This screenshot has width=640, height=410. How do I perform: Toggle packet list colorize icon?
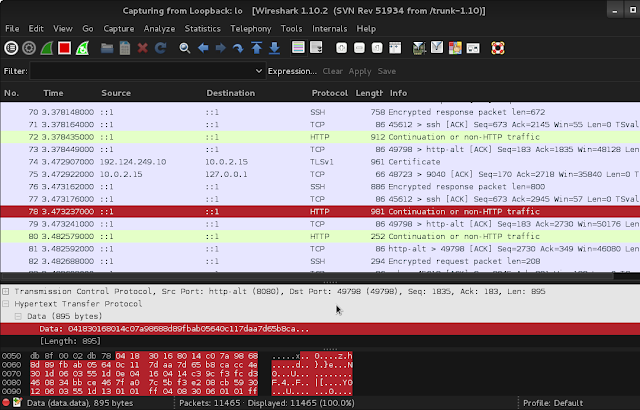point(298,48)
